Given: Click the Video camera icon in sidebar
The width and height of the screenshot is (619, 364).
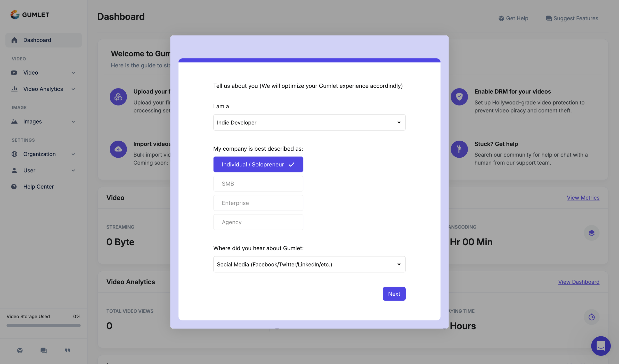Looking at the screenshot, I should pos(14,72).
